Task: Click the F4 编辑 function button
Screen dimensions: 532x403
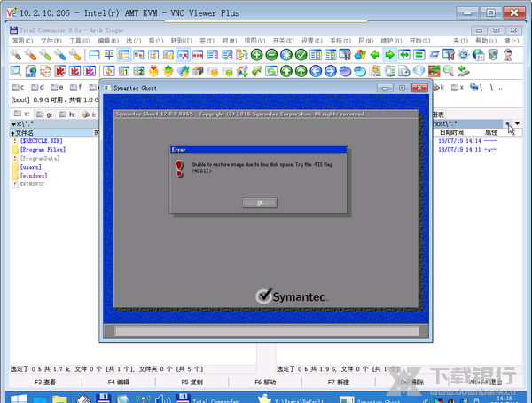Action: 119,383
